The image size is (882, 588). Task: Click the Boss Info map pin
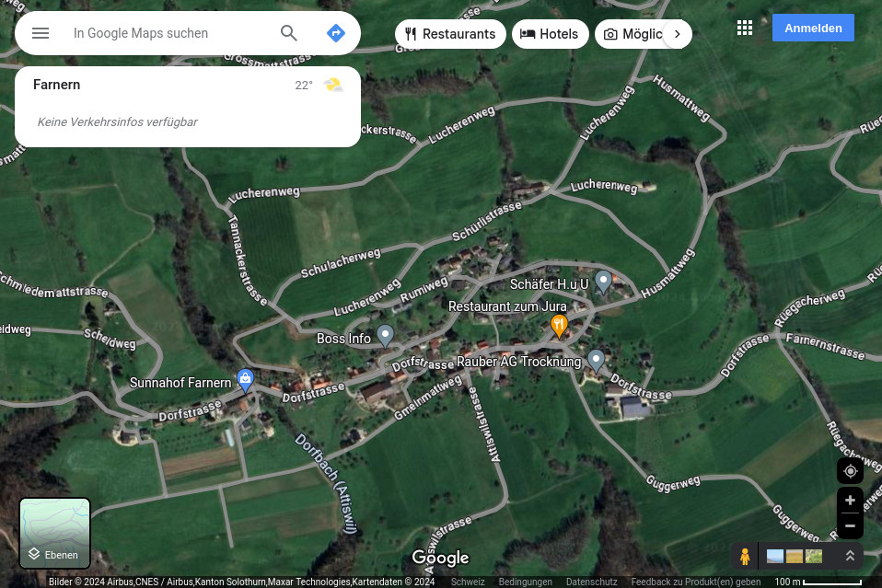[x=386, y=336]
